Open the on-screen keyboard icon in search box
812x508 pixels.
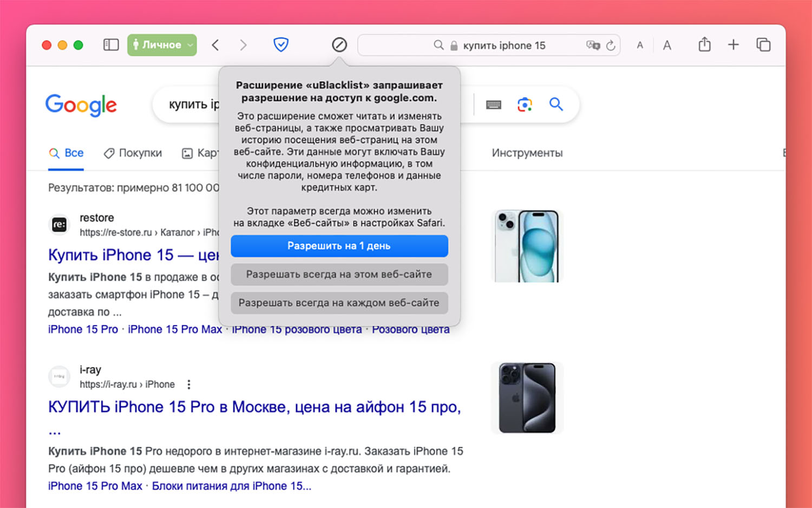[494, 105]
